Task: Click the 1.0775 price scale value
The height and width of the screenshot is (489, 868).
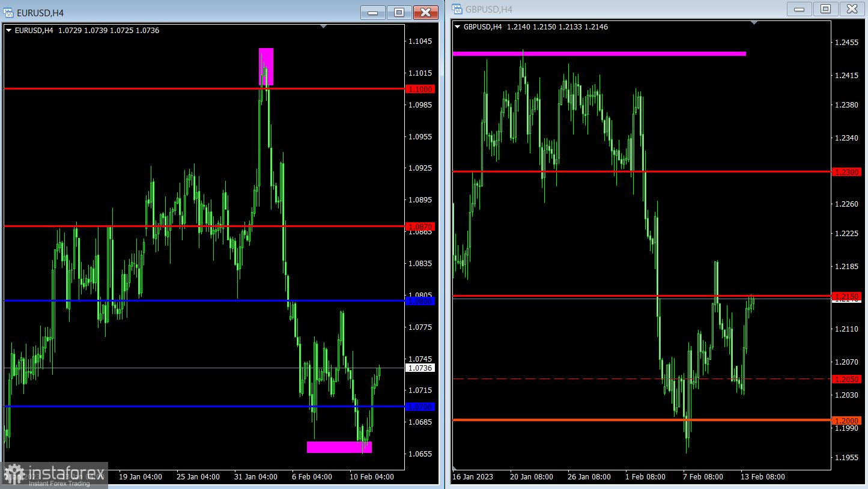Action: click(420, 327)
